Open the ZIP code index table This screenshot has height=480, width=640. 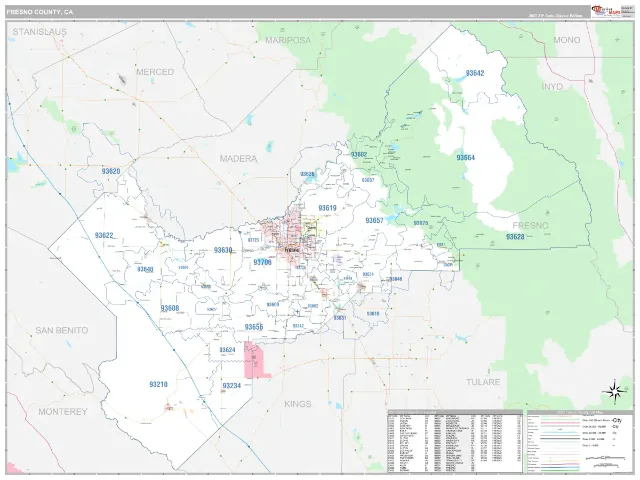(455, 441)
